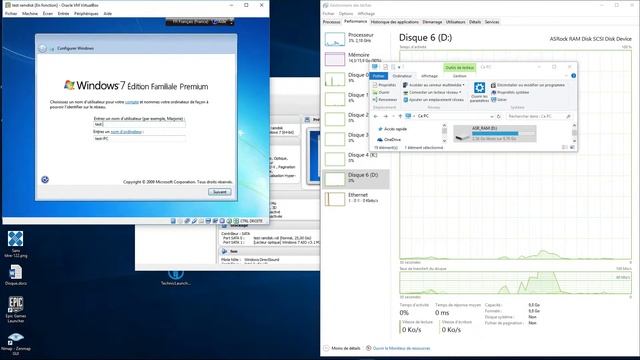
Task: Open Epic Games Launcher desktop icon
Action: [x=16, y=309]
